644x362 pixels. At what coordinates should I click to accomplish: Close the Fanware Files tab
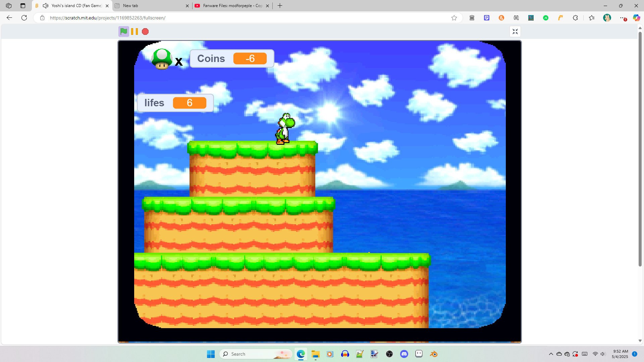point(267,6)
